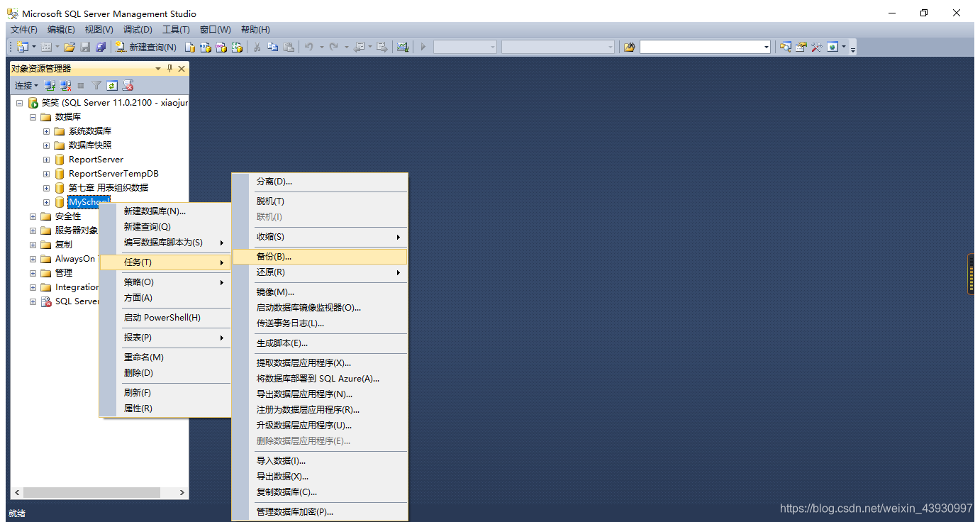Image resolution: width=980 pixels, height=522 pixels.
Task: Open the Find combo box dropdown
Action: (767, 47)
